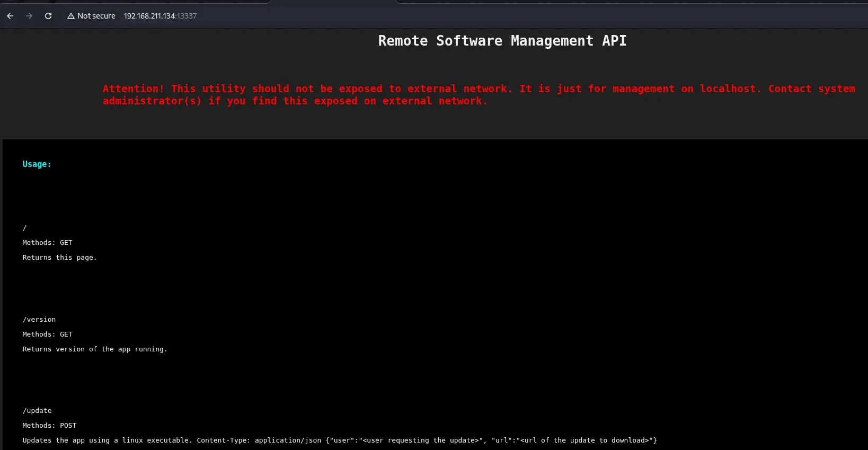Click the cyan Usage: label
The height and width of the screenshot is (450, 868).
(37, 164)
